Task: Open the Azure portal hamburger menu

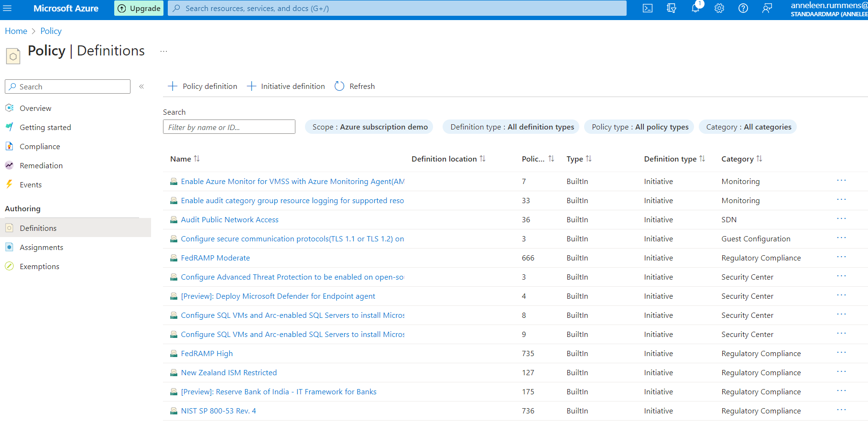Action: click(x=8, y=8)
